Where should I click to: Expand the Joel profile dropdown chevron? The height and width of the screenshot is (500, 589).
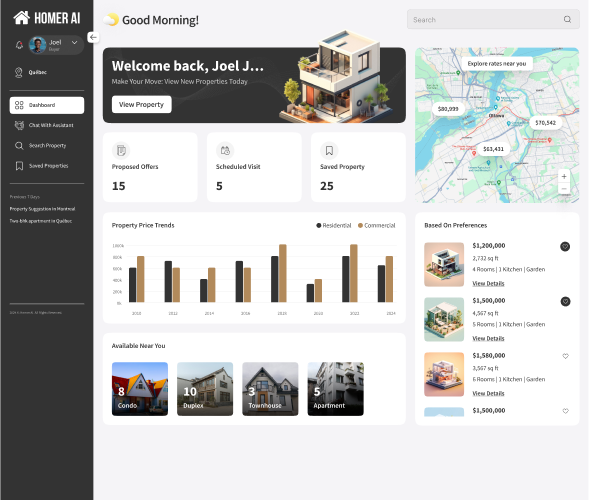pos(74,42)
